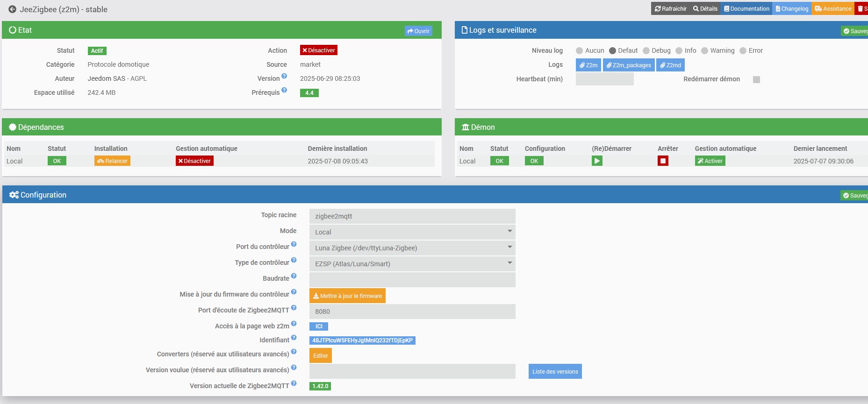Show help for Port d'écoute de Zigbee2MQTT
868x404 pixels.
(294, 308)
